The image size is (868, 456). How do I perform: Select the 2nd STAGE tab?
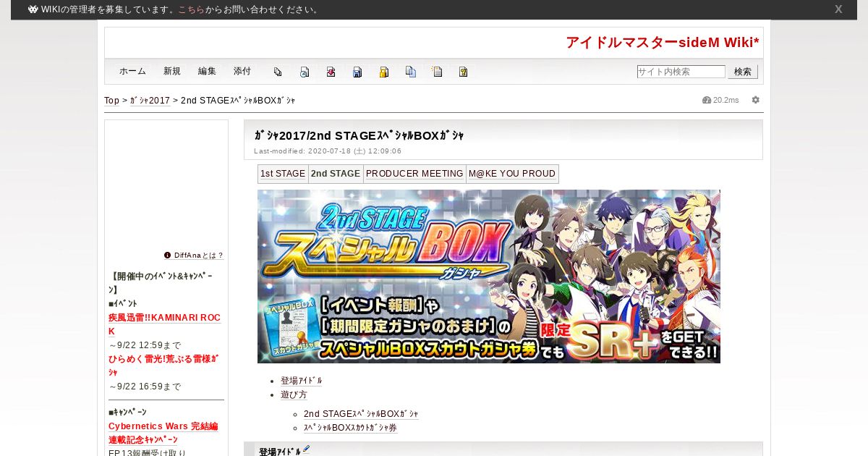(x=336, y=174)
